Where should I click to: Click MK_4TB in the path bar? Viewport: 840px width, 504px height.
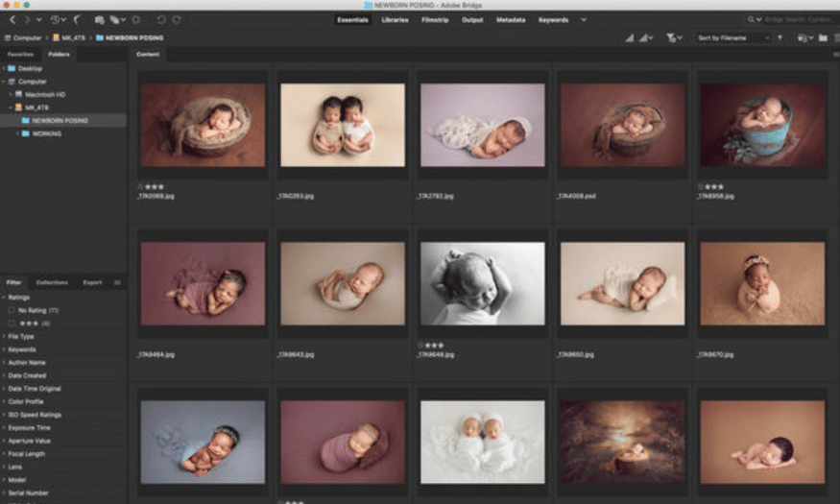(69, 38)
